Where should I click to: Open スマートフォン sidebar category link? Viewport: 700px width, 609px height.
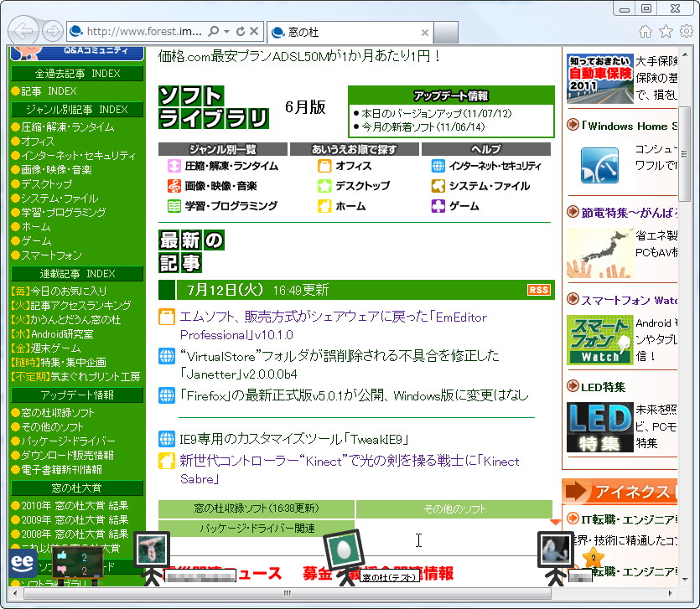point(52,255)
